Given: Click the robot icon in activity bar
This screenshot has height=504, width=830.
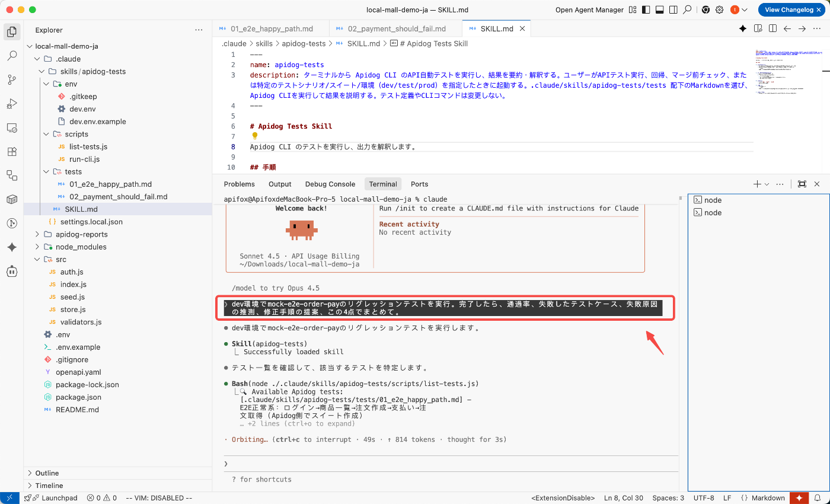Looking at the screenshot, I should pos(12,271).
